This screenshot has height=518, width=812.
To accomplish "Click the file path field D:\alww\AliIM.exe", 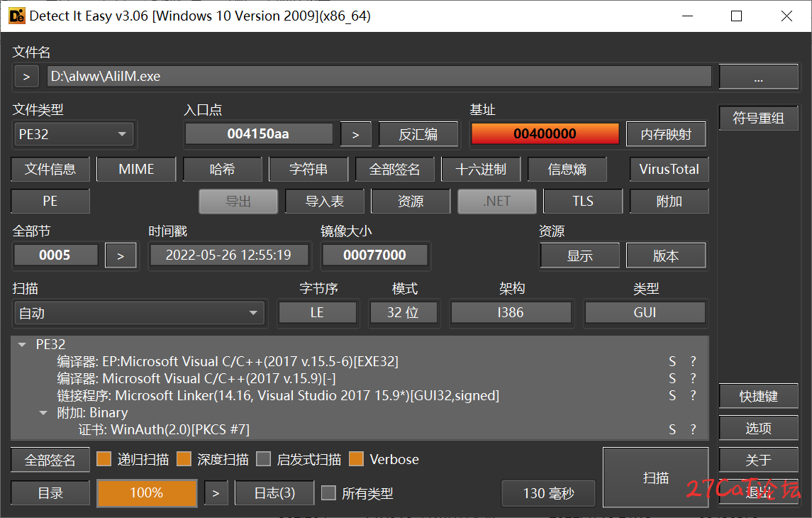I will tap(379, 77).
